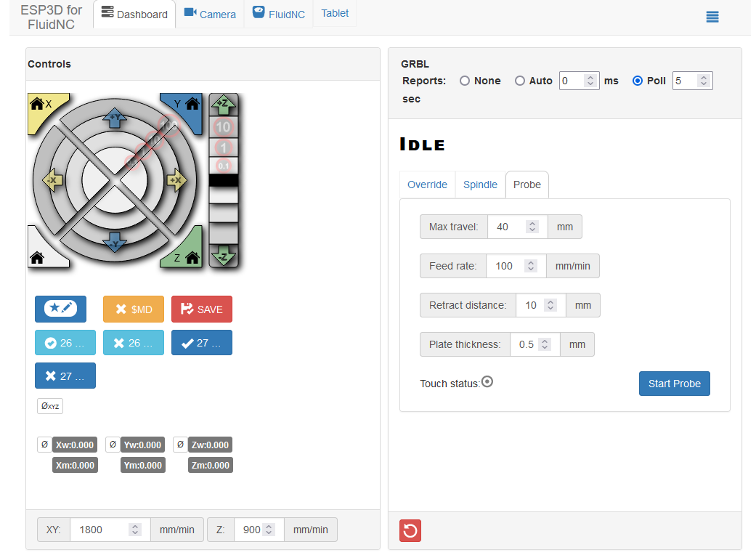Click the home all axes icon
Screen dimensions: 756x555
[37, 257]
